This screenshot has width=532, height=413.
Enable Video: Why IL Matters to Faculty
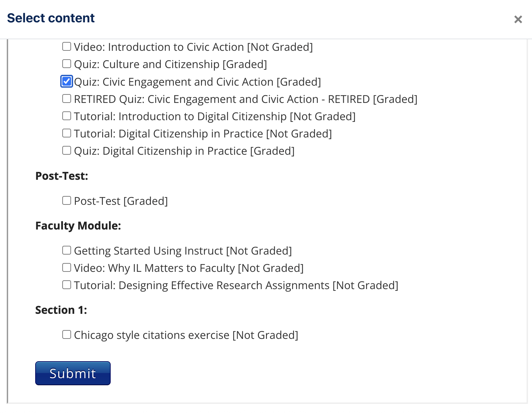pyautogui.click(x=67, y=267)
